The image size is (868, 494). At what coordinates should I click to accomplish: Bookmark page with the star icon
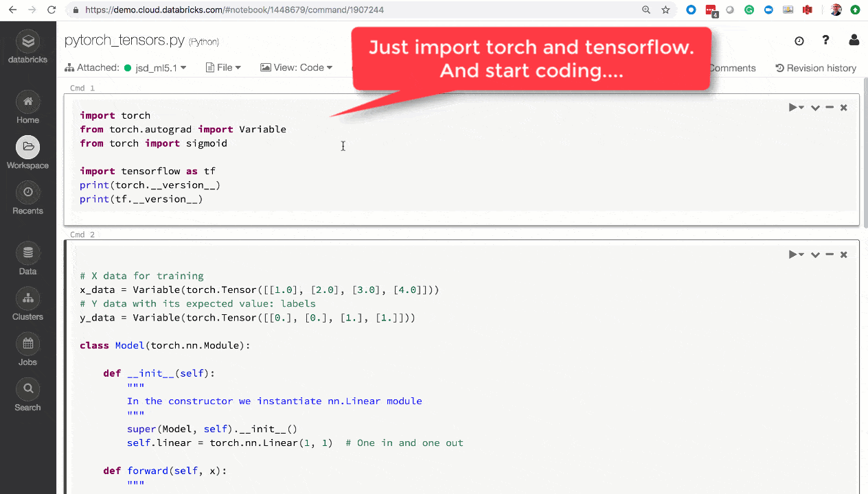[665, 10]
